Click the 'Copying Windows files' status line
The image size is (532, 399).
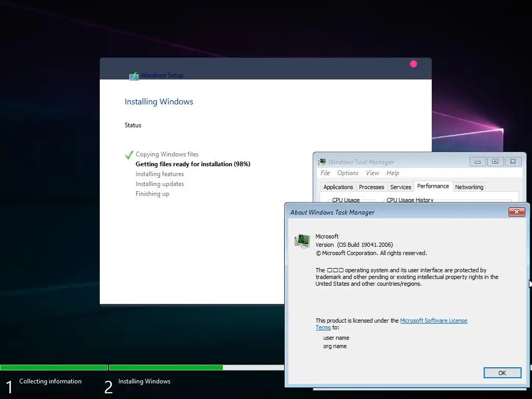[x=167, y=154]
